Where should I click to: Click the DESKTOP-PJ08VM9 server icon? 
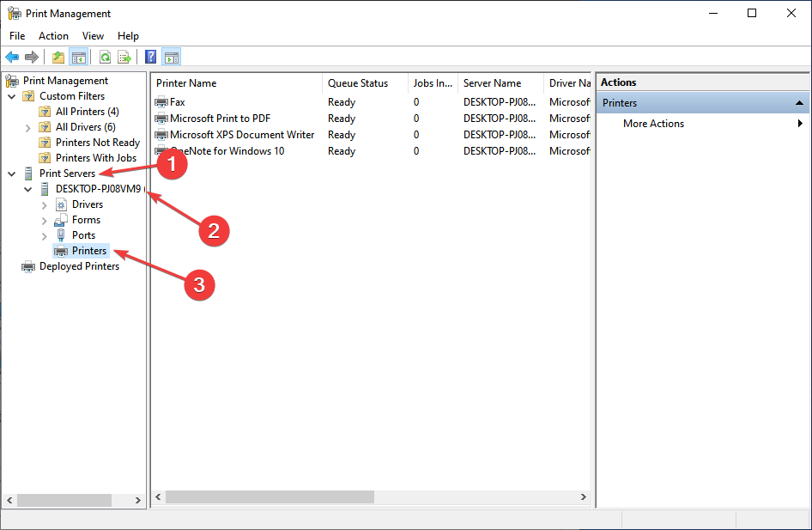pyautogui.click(x=45, y=189)
